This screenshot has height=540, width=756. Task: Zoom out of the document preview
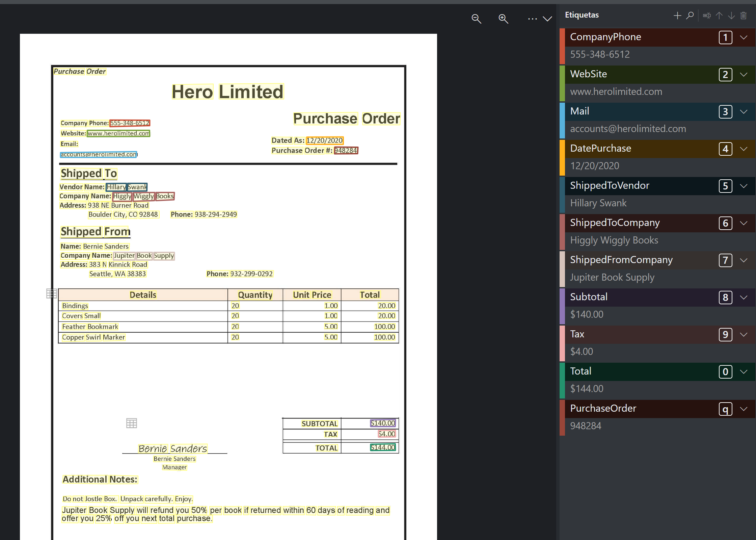tap(476, 19)
